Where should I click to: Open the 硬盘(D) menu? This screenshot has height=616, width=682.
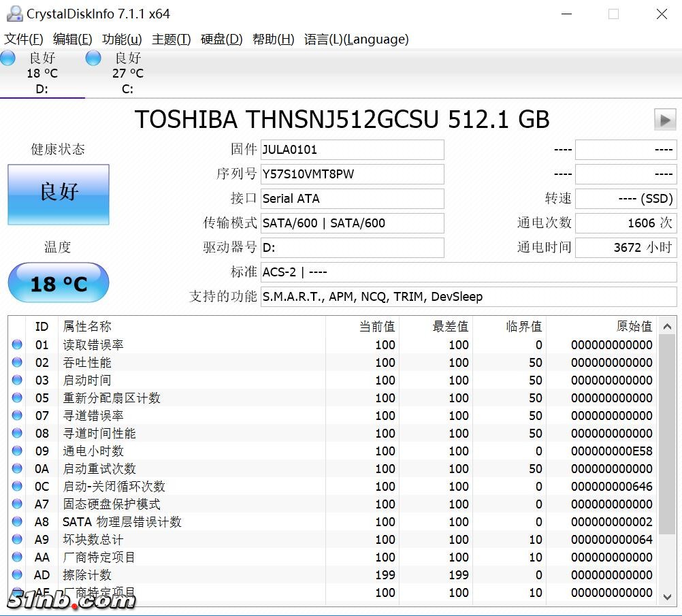click(221, 39)
